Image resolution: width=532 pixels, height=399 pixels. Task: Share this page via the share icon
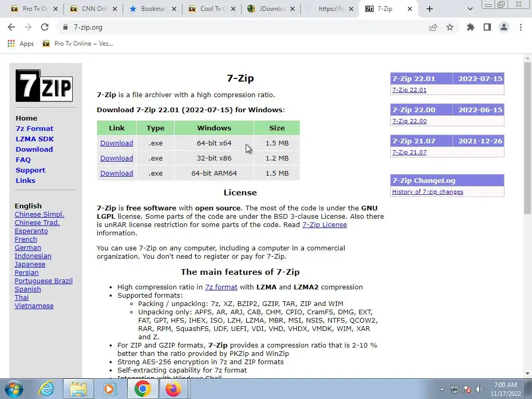click(433, 27)
